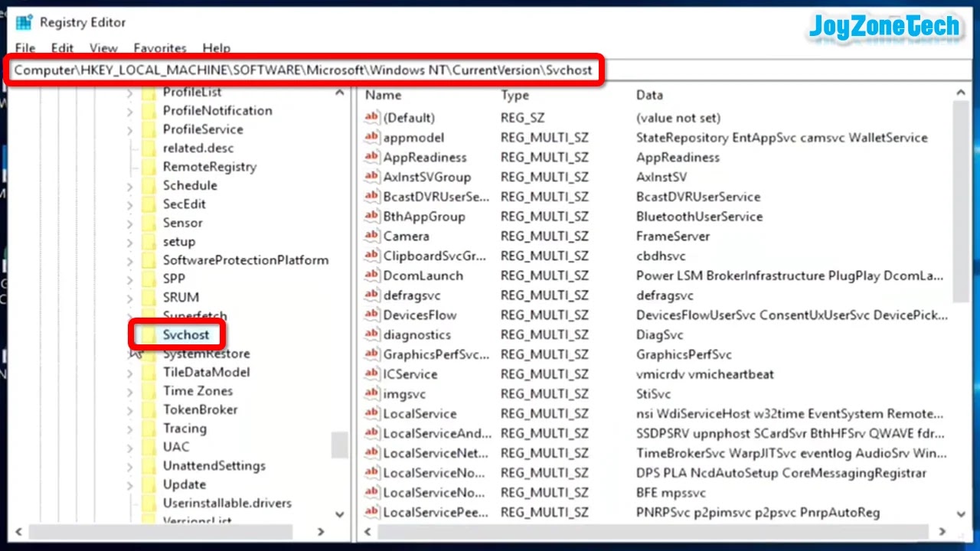Click the 'BFE mpssvc' data cell
The image size is (980, 551).
tap(671, 493)
